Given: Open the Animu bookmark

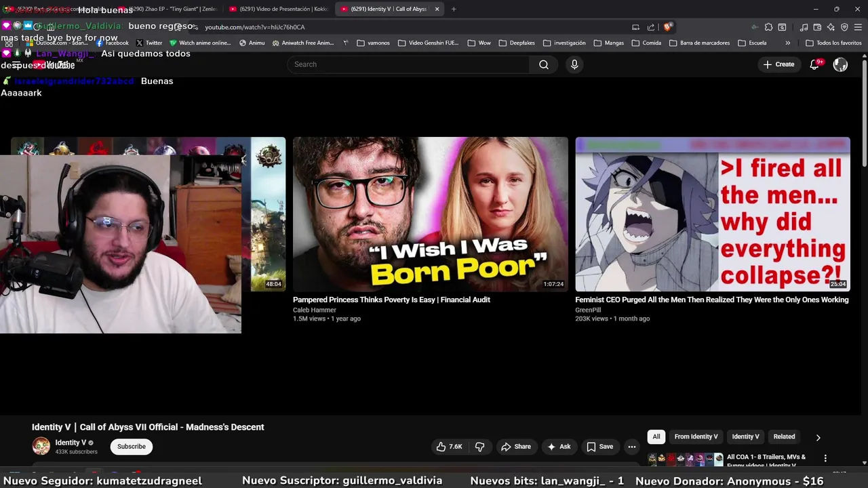Looking at the screenshot, I should coord(252,43).
